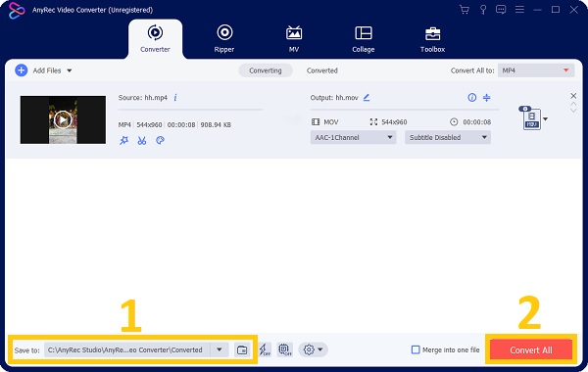Click the MOV output format profile icon
The image size is (588, 372).
pyautogui.click(x=531, y=118)
